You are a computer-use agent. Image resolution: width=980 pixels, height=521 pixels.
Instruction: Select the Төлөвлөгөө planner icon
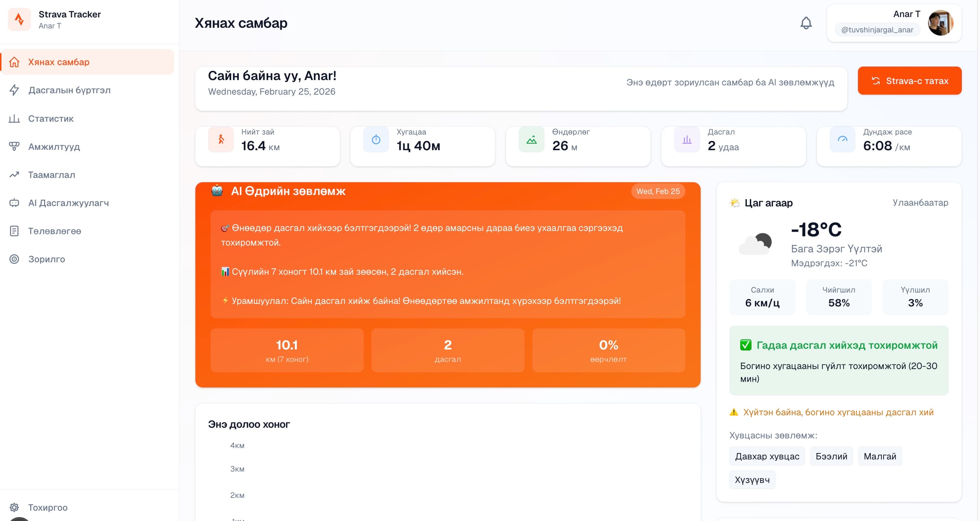(14, 231)
